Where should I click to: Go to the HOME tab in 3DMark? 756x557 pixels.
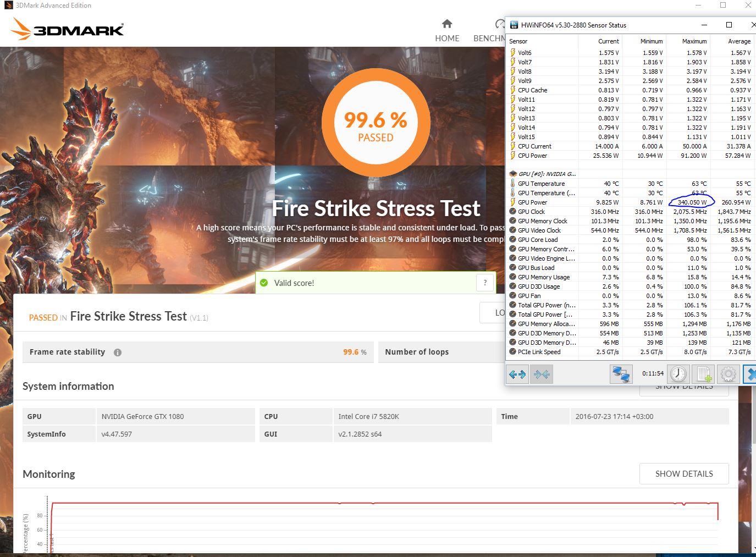click(447, 31)
